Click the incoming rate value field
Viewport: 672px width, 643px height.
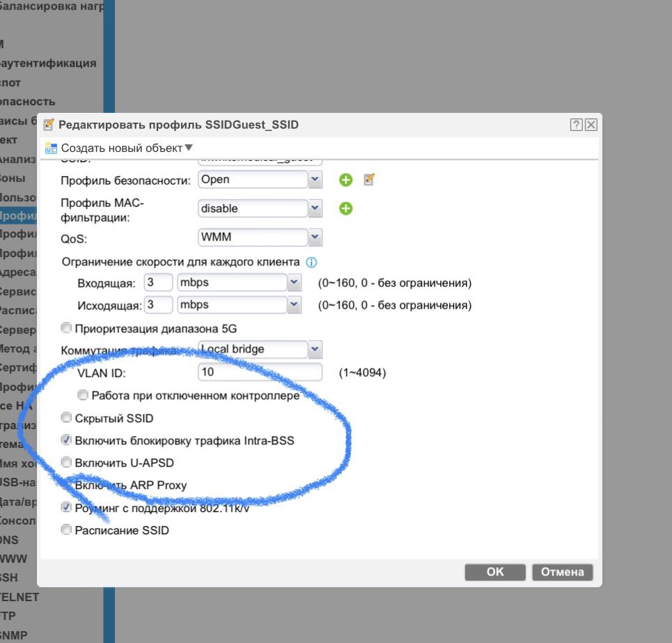[x=158, y=283]
